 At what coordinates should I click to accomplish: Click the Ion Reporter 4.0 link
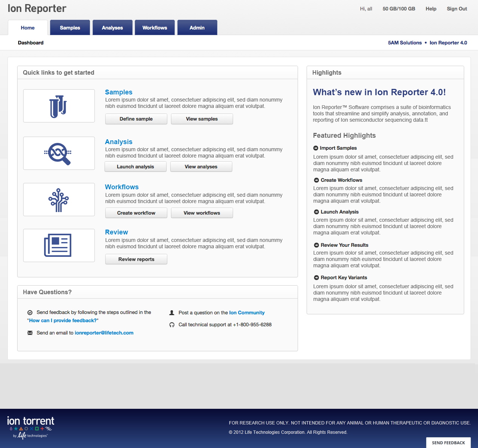tap(448, 43)
